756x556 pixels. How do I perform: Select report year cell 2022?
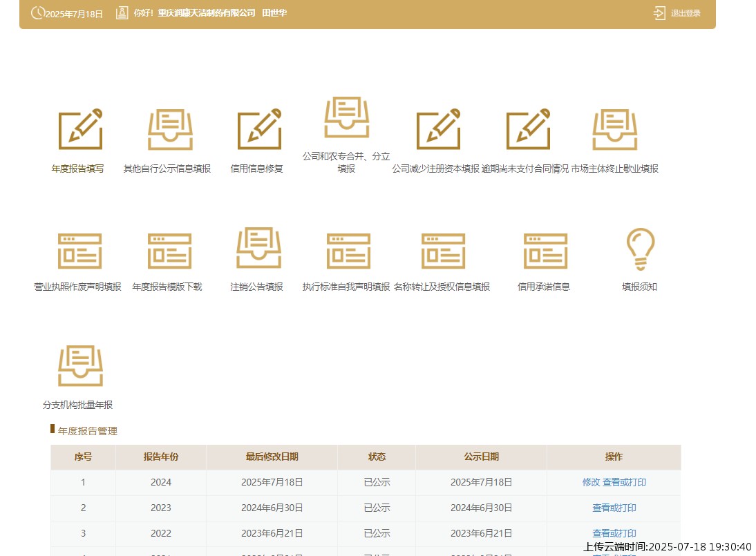[161, 533]
